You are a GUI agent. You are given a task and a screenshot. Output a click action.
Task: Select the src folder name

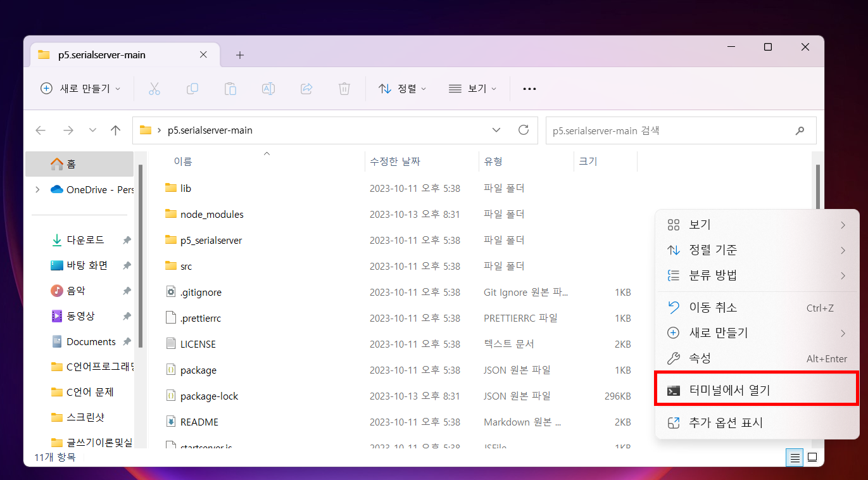click(186, 266)
